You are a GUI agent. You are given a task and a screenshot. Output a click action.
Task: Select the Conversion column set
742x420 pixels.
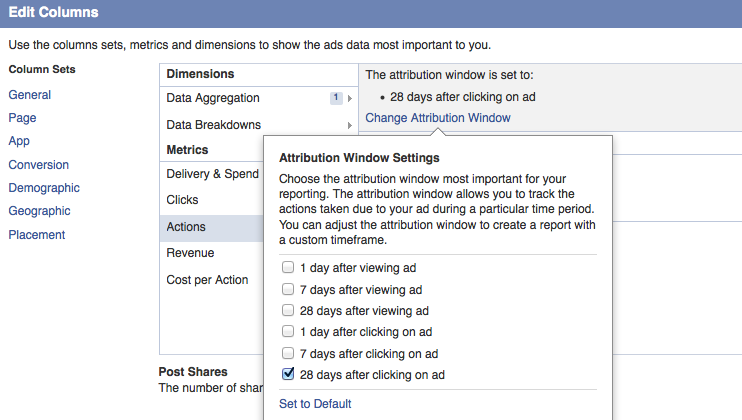(x=39, y=165)
